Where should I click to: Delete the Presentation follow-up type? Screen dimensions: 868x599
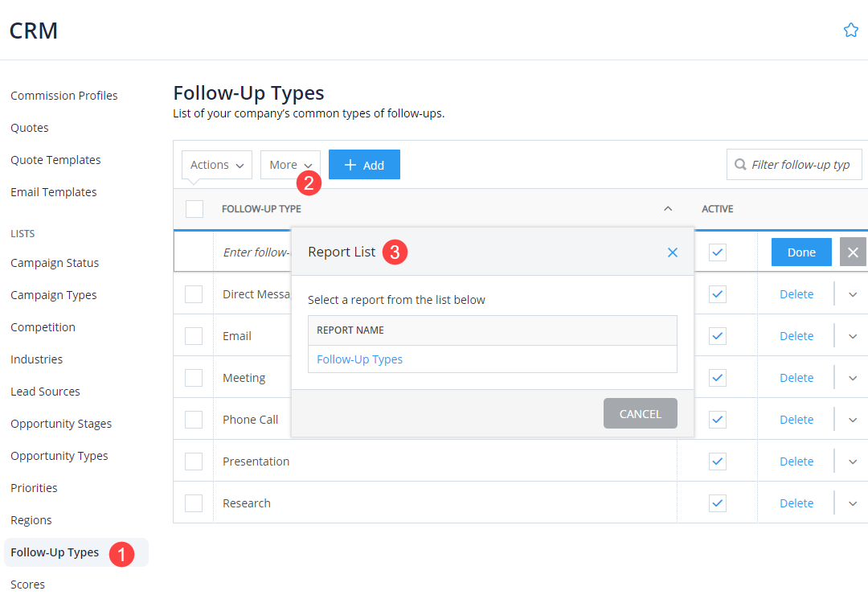[x=796, y=461]
